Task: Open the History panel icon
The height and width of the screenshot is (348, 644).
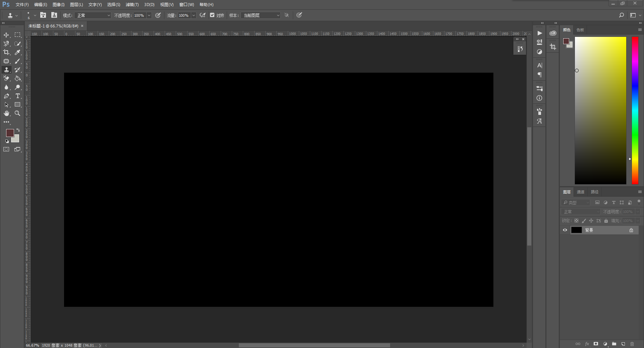Action: 520,49
